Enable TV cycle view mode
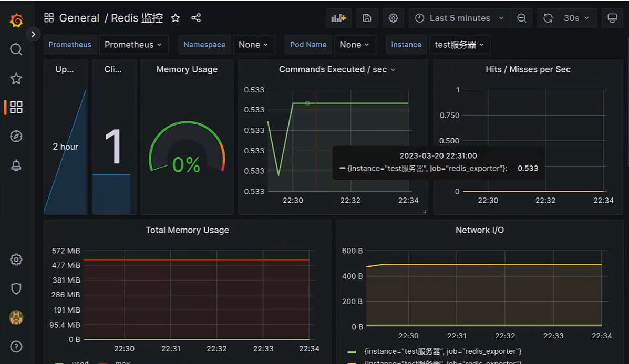 point(612,17)
